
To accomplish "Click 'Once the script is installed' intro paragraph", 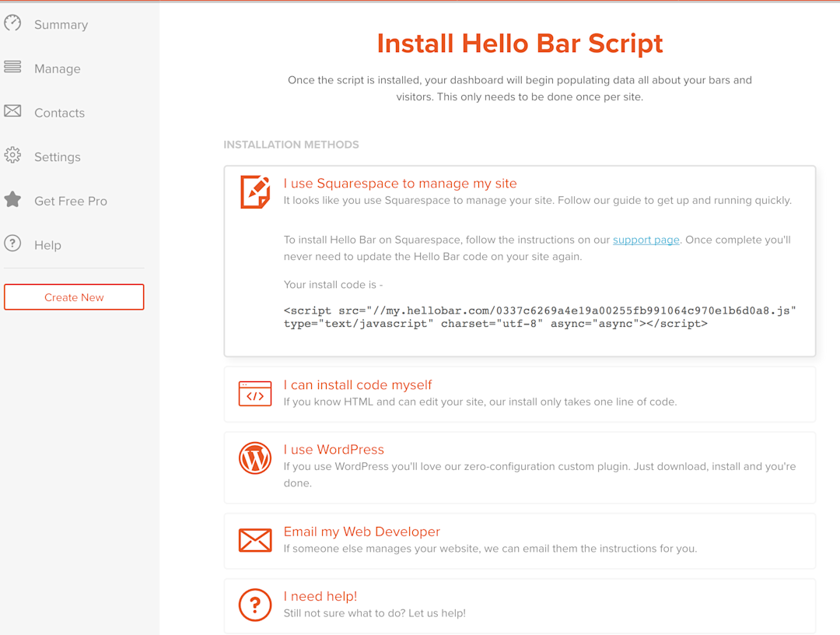I will coord(520,89).
